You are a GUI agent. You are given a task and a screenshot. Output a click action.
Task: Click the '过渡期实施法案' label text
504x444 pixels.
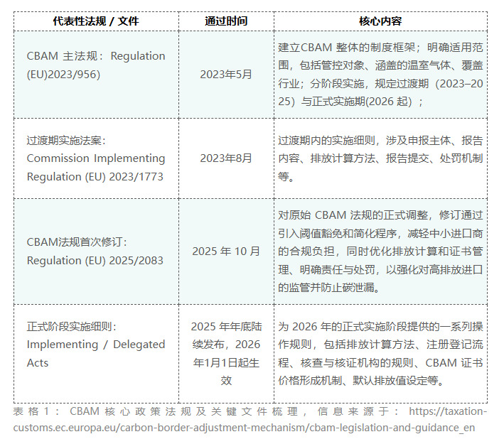66,141
